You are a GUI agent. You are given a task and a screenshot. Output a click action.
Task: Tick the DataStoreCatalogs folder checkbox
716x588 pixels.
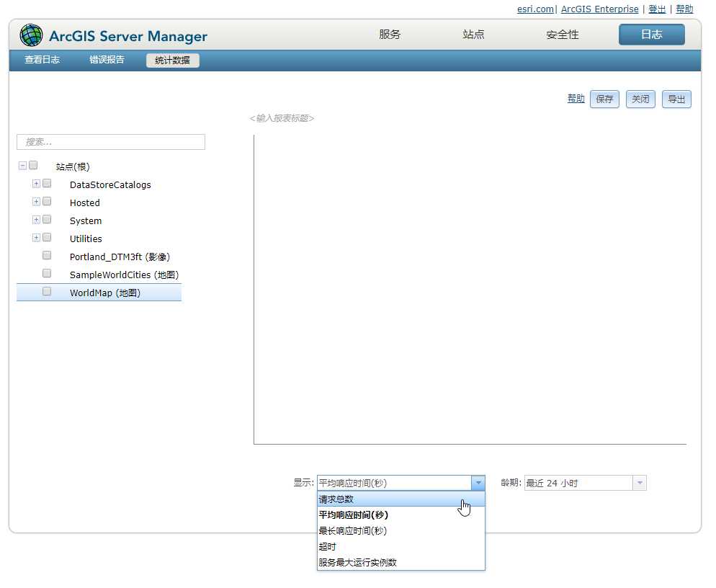click(47, 183)
